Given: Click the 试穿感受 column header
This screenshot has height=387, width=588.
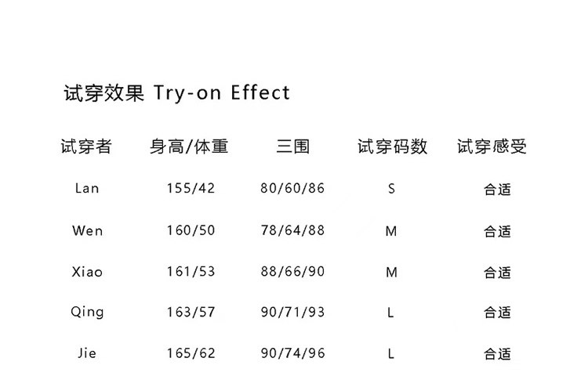Looking at the screenshot, I should point(492,146).
